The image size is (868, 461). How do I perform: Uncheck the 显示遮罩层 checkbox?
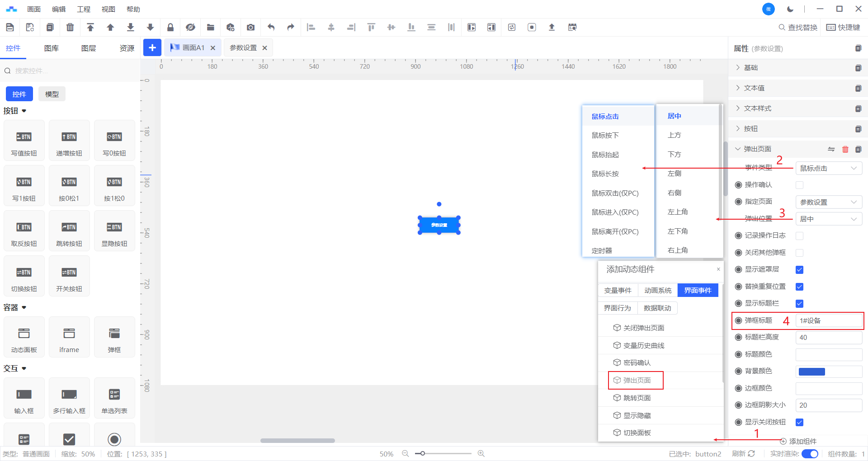[799, 270]
